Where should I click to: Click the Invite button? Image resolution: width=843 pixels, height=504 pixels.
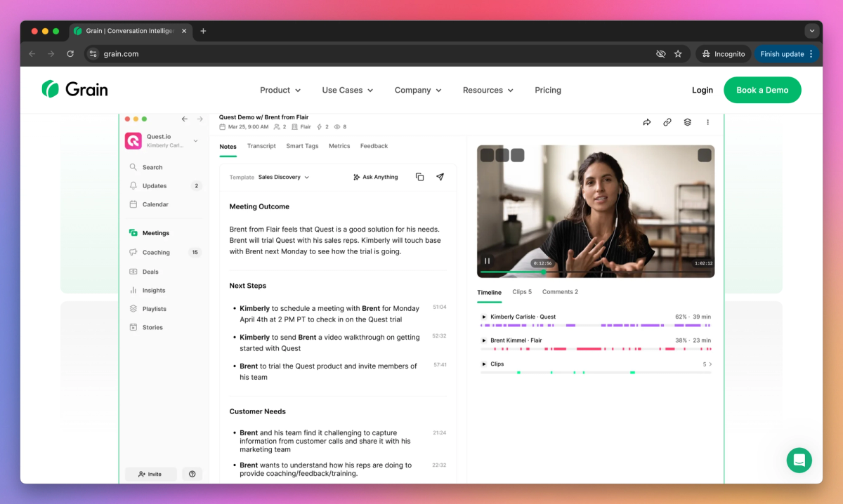150,474
